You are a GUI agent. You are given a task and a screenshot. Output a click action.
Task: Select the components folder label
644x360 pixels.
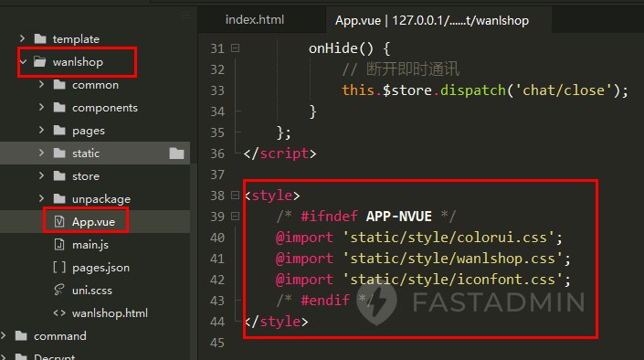coord(105,108)
